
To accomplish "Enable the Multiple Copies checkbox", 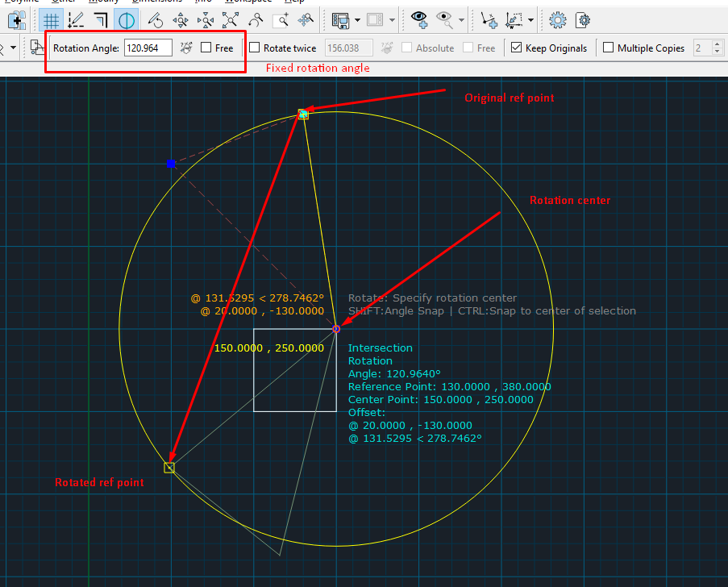I will point(609,48).
